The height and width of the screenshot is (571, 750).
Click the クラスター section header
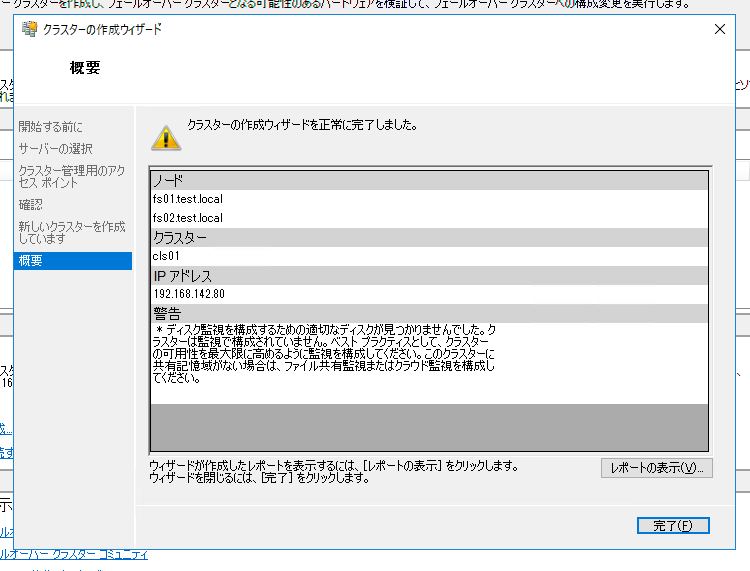pos(429,237)
